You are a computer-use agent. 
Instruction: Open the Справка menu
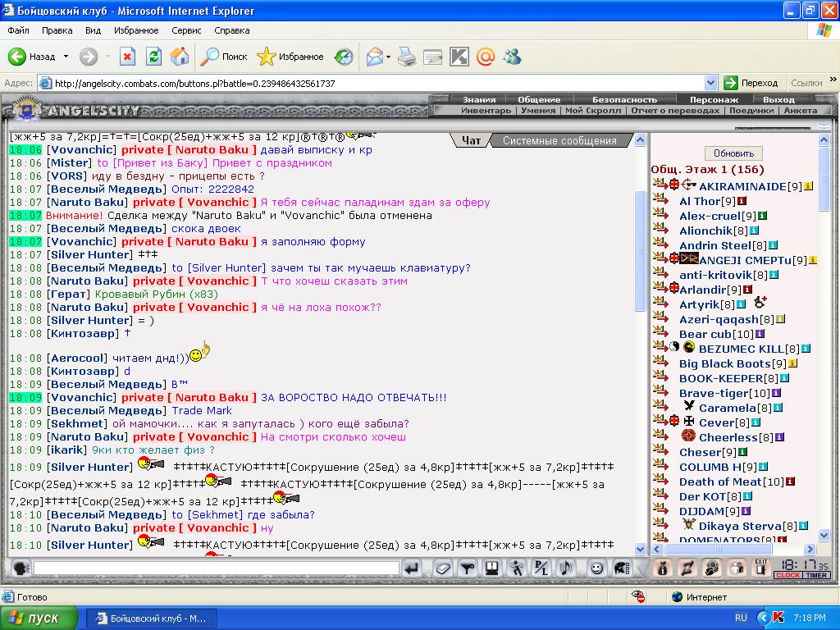pos(232,30)
